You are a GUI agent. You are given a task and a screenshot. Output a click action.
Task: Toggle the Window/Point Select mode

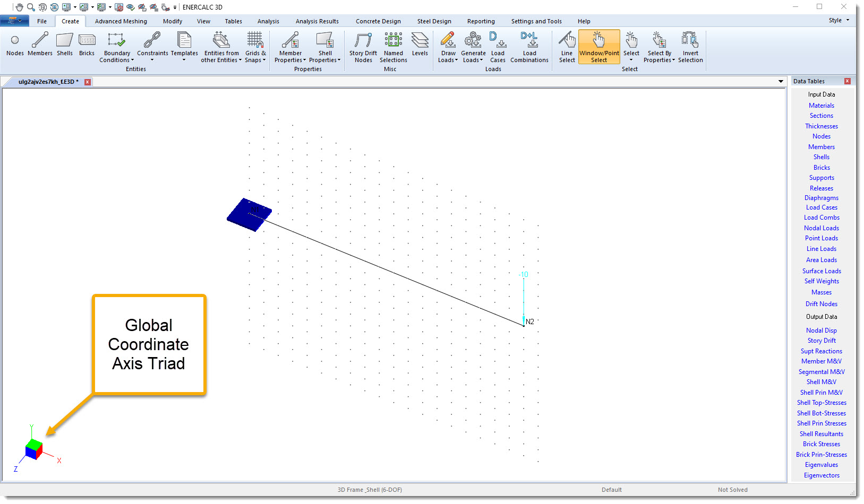(x=599, y=47)
